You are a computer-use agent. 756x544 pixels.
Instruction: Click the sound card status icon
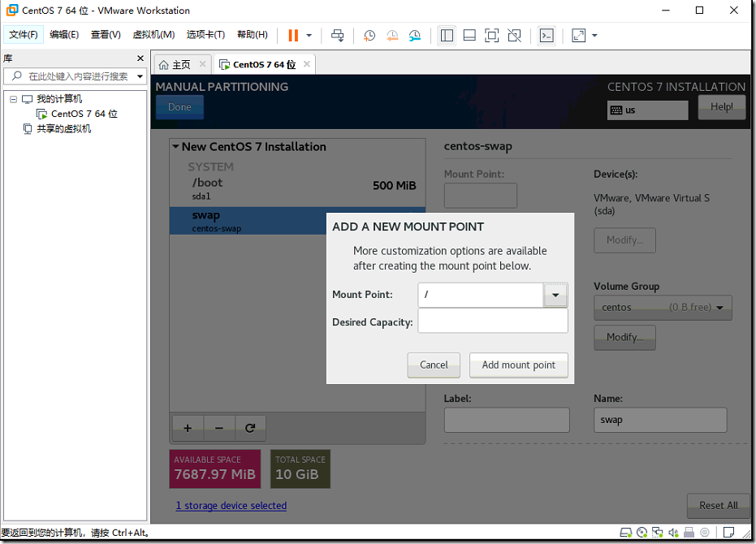pyautogui.click(x=673, y=533)
